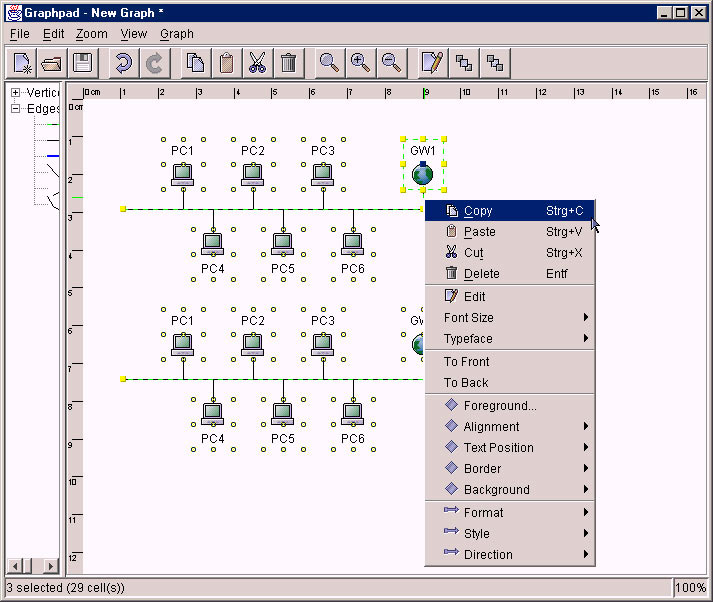Choose Foreground... color option
Image resolution: width=713 pixels, height=602 pixels.
(x=499, y=406)
